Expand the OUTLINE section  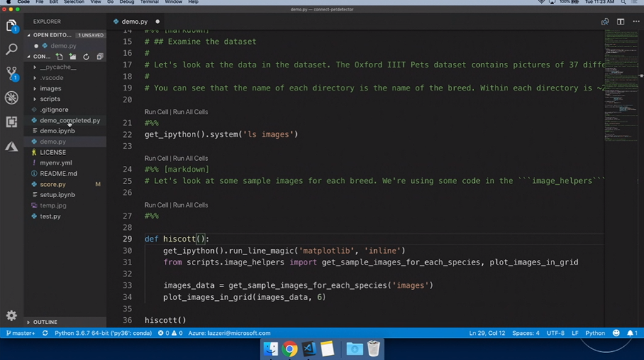[x=45, y=322]
